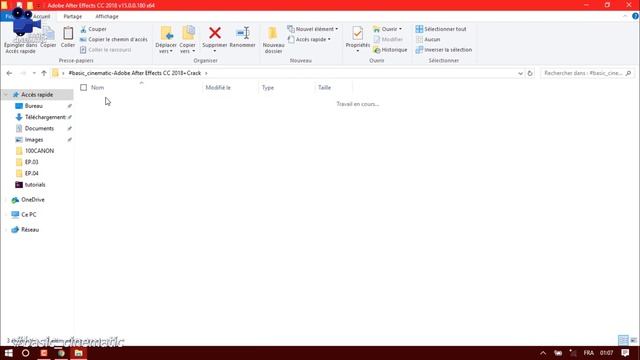Create a Nouveau dossier

coord(273,40)
